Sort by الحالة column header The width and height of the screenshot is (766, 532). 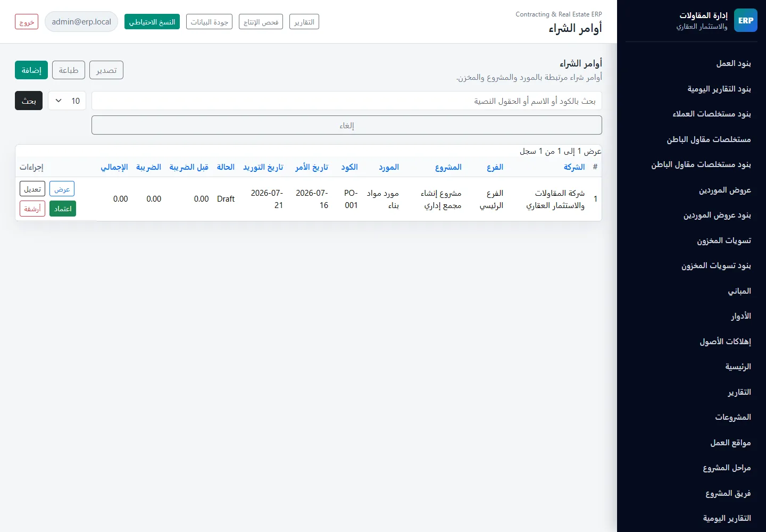coord(226,167)
